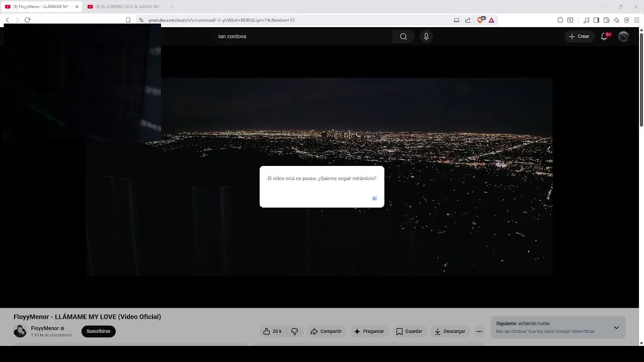644x362 pixels.
Task: Click the scrollbar down arrow
Action: pyautogui.click(x=641, y=343)
